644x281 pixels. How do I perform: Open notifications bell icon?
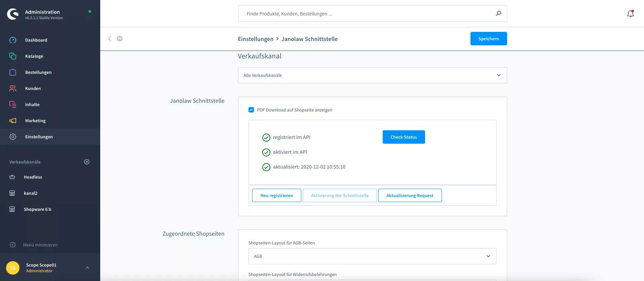(631, 13)
